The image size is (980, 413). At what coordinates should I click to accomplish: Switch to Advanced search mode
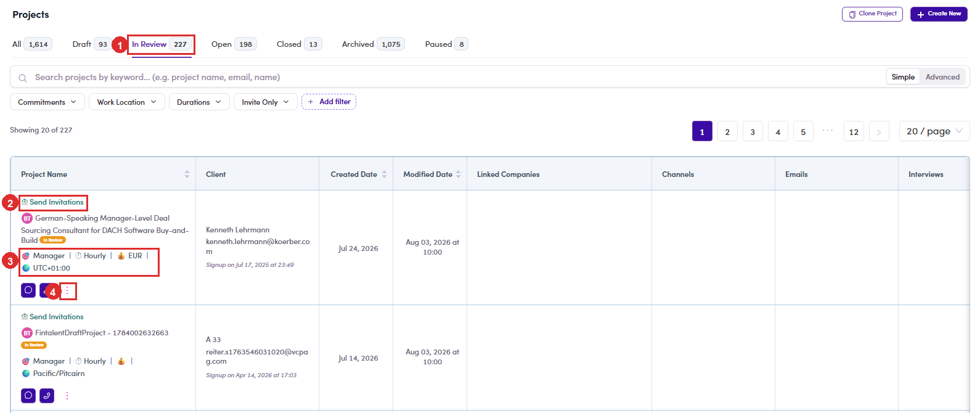coord(942,77)
